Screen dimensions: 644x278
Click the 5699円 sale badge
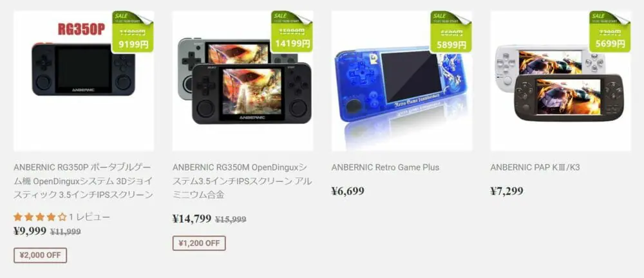coord(610,32)
